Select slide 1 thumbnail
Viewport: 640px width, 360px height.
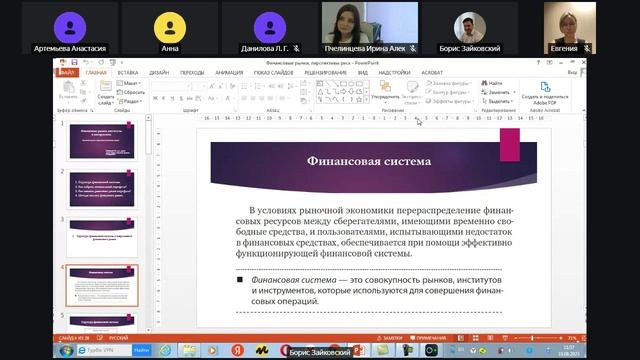tap(102, 141)
